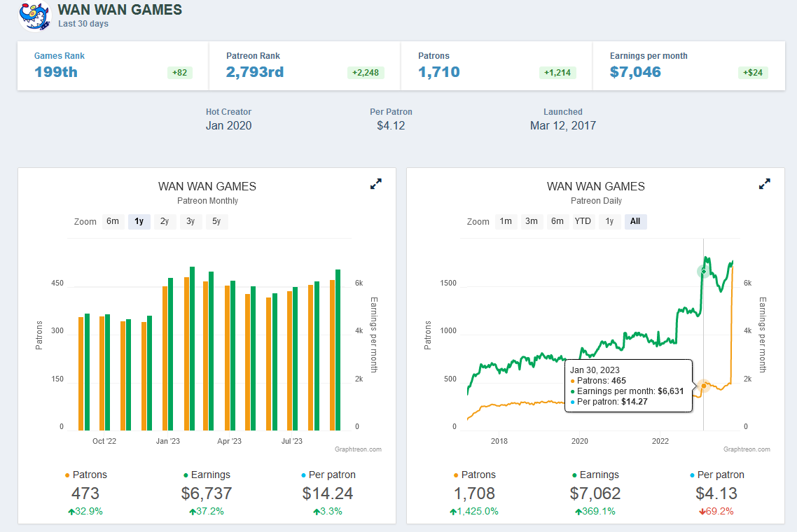Click the +$24 earnings change badge
The width and height of the screenshot is (797, 532).
[x=753, y=73]
